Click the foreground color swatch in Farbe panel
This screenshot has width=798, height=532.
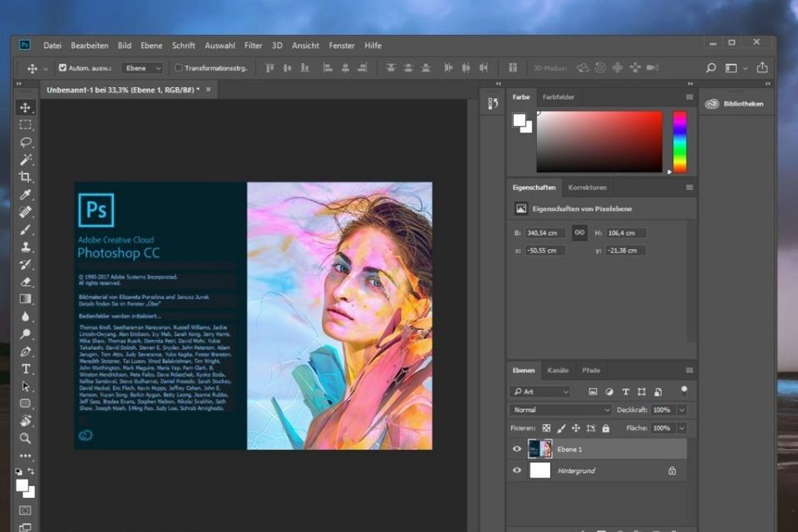point(519,121)
